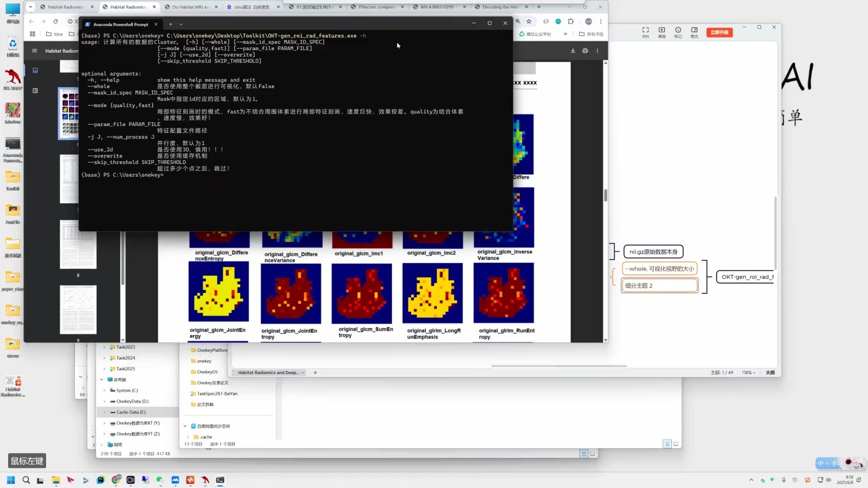Go back in the browser
Image resolution: width=868 pixels, height=488 pixels.
click(x=31, y=21)
